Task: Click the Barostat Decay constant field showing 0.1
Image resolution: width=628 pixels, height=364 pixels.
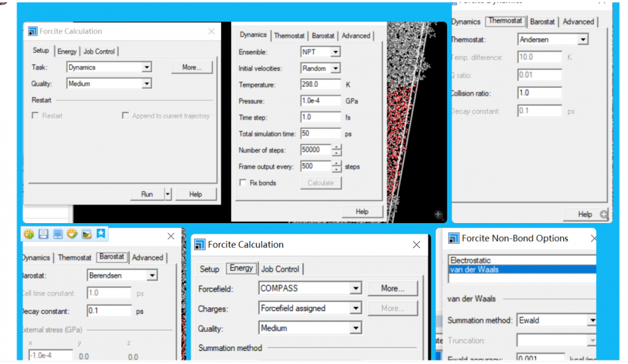Action: click(x=109, y=311)
